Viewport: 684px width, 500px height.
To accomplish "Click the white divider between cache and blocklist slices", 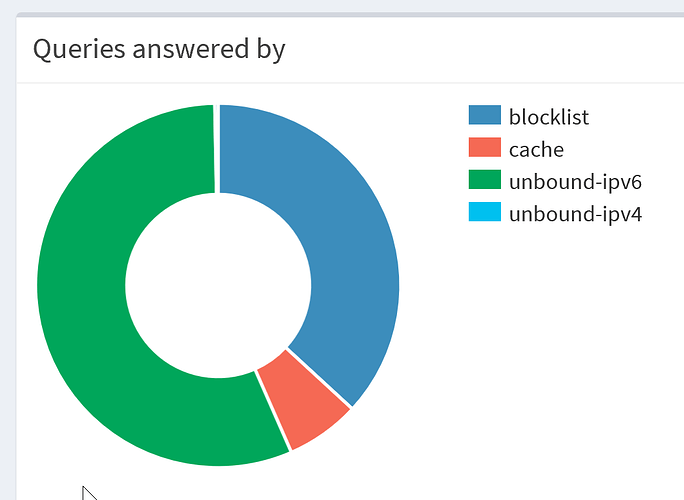I will pyautogui.click(x=319, y=378).
